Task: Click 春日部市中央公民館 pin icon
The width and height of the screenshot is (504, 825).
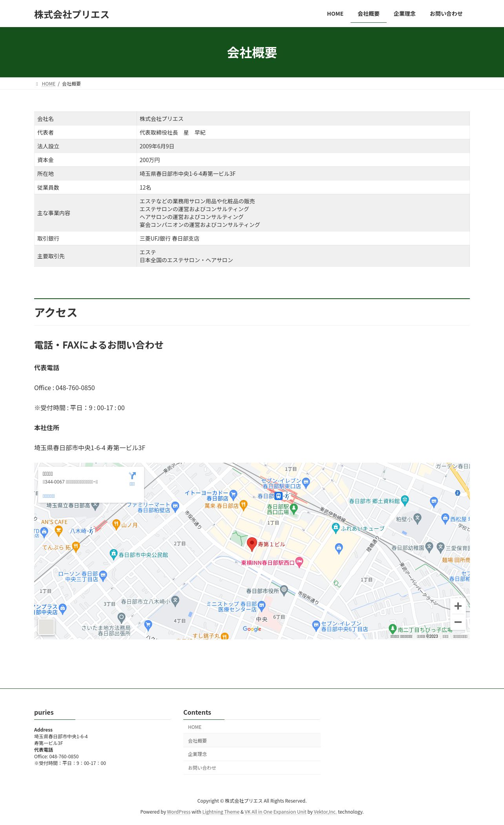Action: (x=113, y=554)
